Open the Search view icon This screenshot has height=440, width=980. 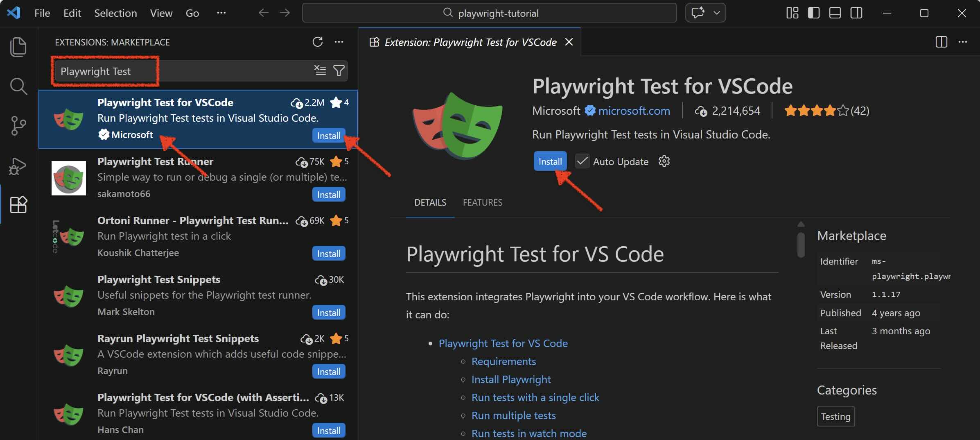coord(18,86)
